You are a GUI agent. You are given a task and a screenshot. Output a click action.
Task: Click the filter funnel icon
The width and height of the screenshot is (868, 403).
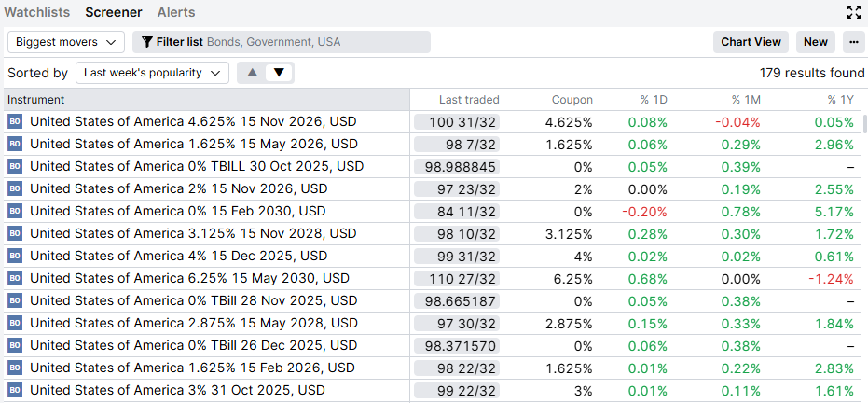pos(147,42)
